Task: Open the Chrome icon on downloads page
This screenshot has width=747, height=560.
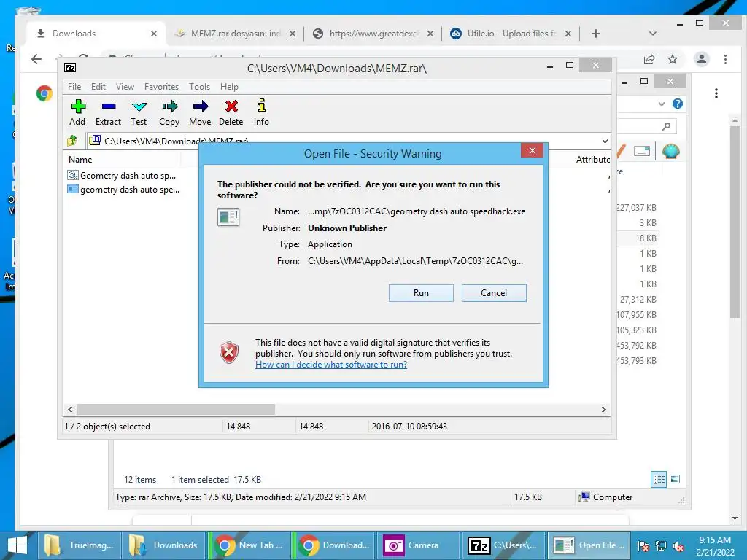Action: coord(44,93)
